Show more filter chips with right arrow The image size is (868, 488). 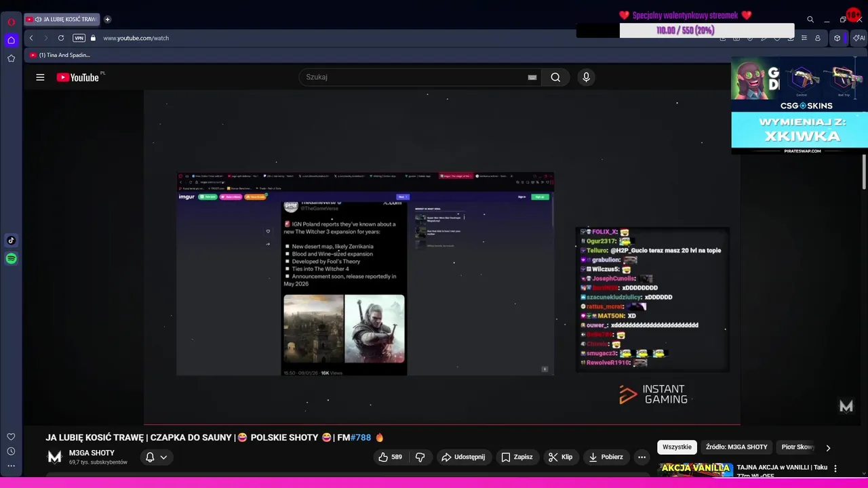coord(828,447)
